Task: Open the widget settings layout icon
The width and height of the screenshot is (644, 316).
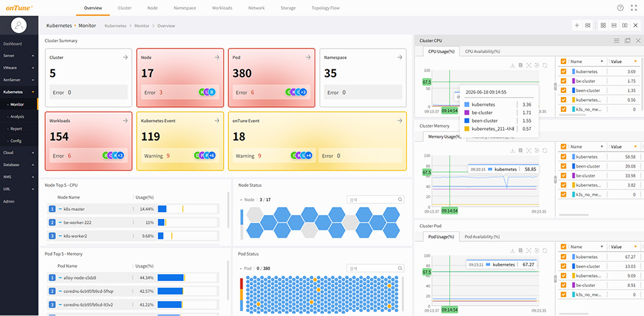Action: point(587,26)
